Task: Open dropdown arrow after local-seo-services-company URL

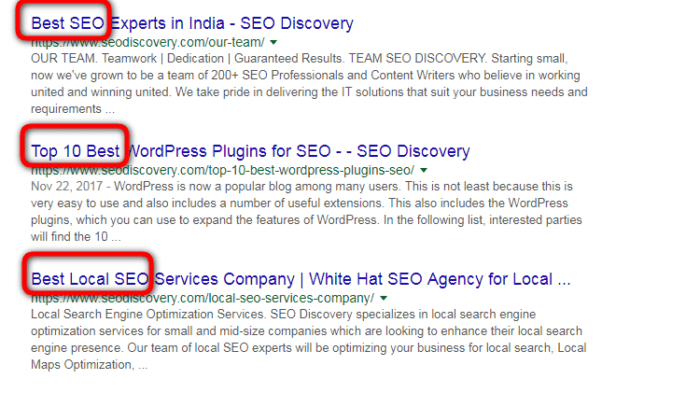Action: (x=384, y=298)
